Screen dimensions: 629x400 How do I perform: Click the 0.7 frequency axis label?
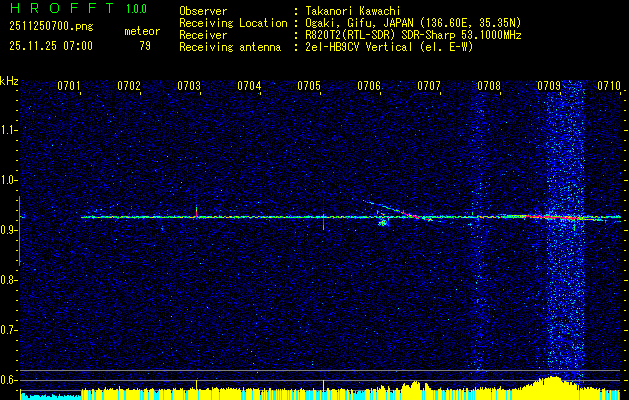point(8,330)
